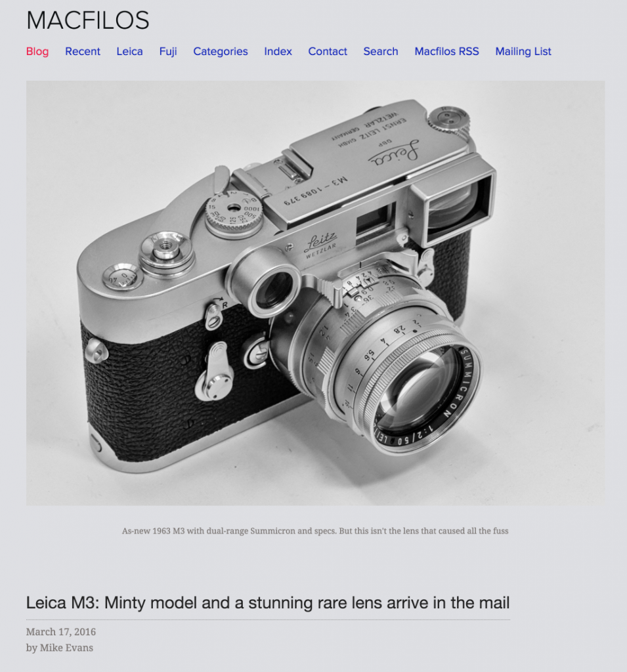The image size is (627, 672).
Task: Open author Mike Evans profile
Action: pyautogui.click(x=66, y=648)
